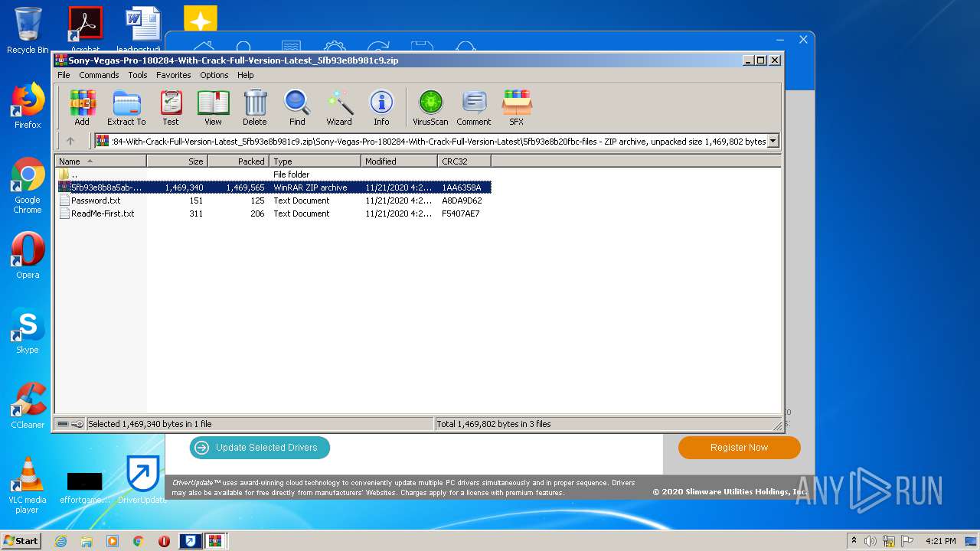The image size is (980, 551).
Task: Sort files by Name column header
Action: pos(100,161)
